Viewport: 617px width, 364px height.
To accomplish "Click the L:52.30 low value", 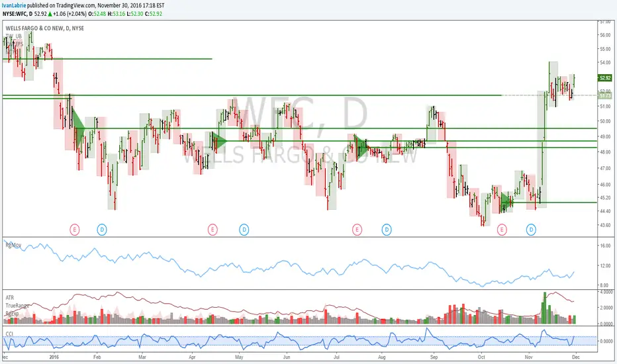I will click(x=134, y=14).
